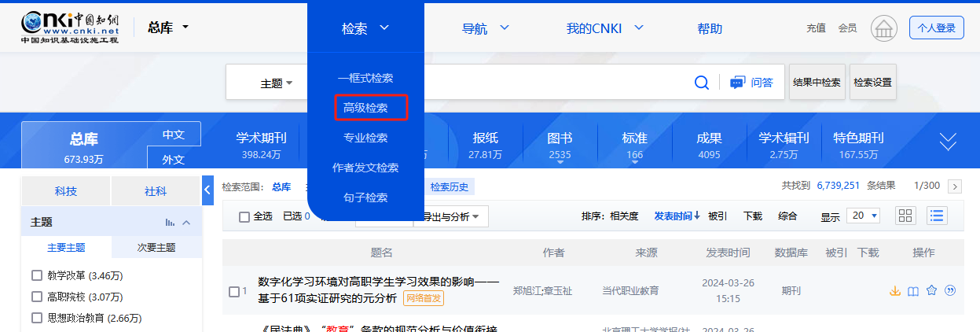Expand more database categories chevron

tap(949, 142)
